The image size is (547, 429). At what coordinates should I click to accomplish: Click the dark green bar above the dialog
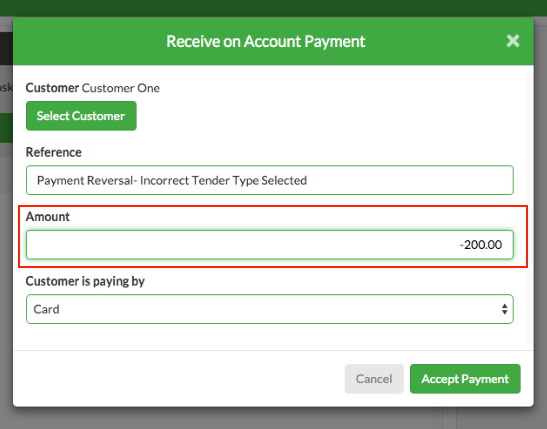[274, 8]
